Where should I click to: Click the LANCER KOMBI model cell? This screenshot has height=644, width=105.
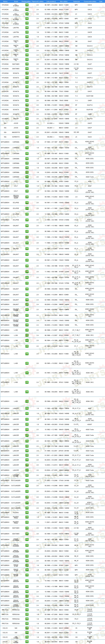(x=16, y=475)
